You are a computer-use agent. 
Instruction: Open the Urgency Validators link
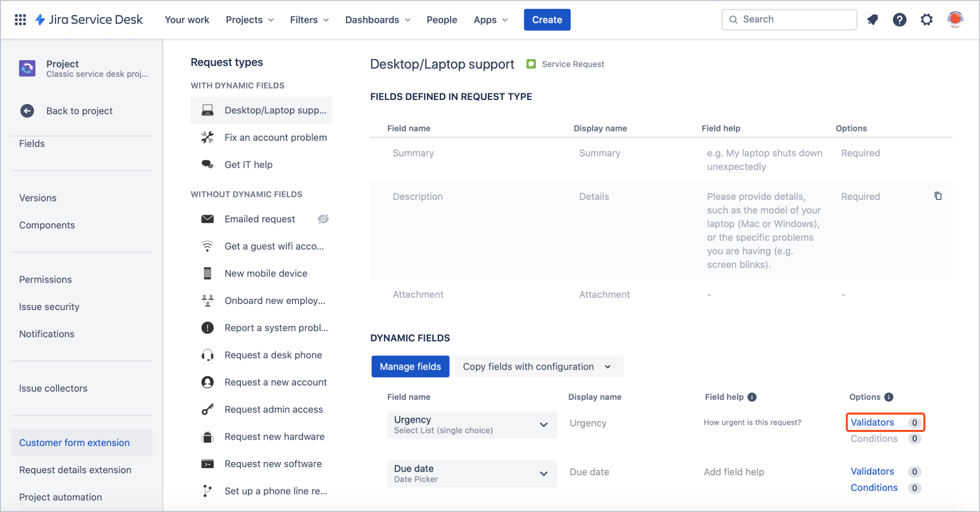point(872,422)
